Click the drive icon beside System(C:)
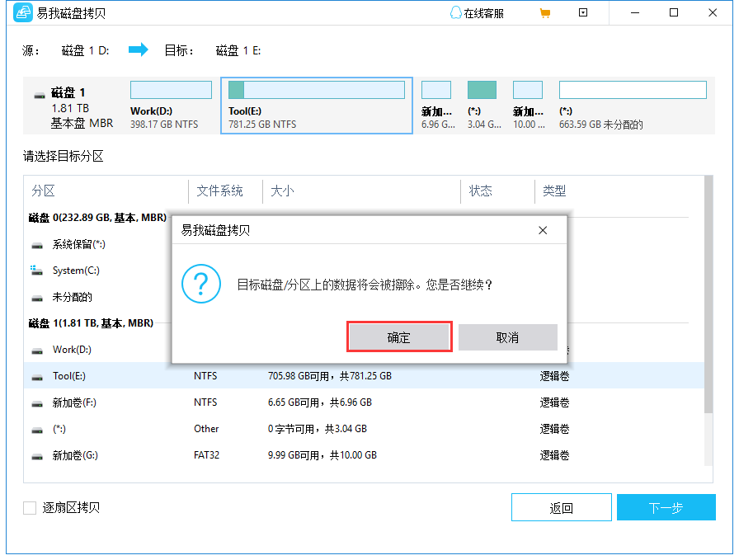This screenshot has height=560, width=739. (35, 271)
